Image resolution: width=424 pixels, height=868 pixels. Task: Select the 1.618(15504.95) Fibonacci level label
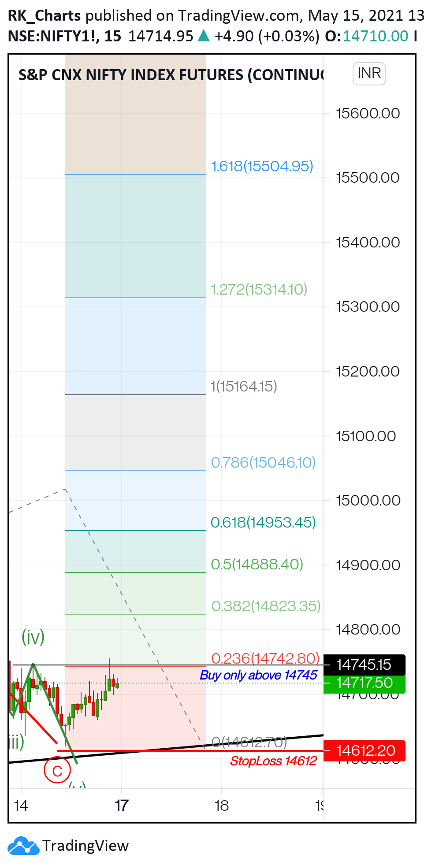pyautogui.click(x=262, y=166)
